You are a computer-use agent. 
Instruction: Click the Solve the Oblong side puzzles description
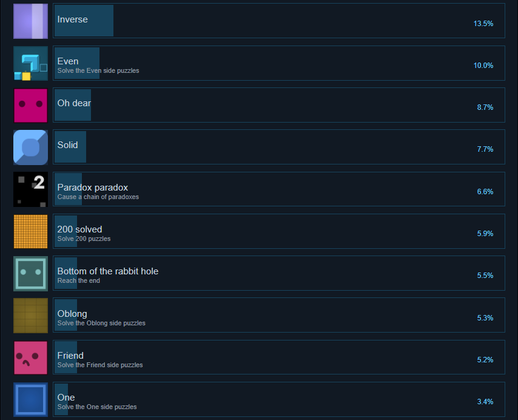point(101,323)
